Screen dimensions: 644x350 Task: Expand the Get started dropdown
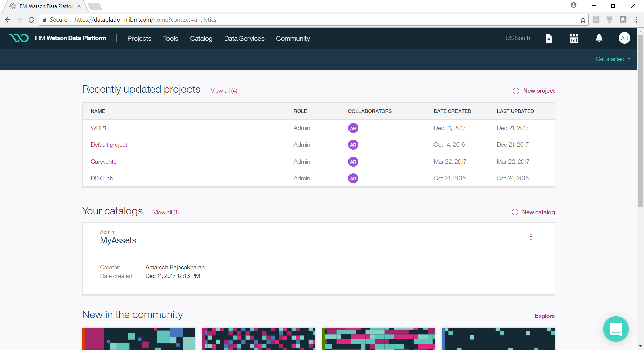[613, 59]
